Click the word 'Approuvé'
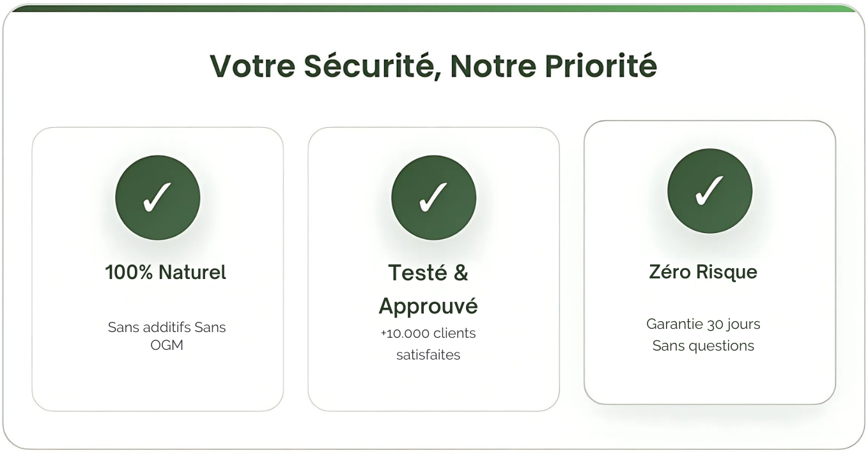 coord(428,306)
